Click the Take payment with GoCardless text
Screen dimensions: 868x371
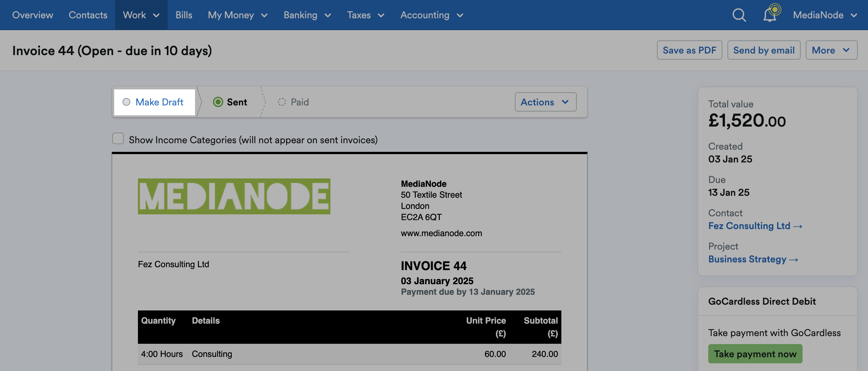(774, 333)
